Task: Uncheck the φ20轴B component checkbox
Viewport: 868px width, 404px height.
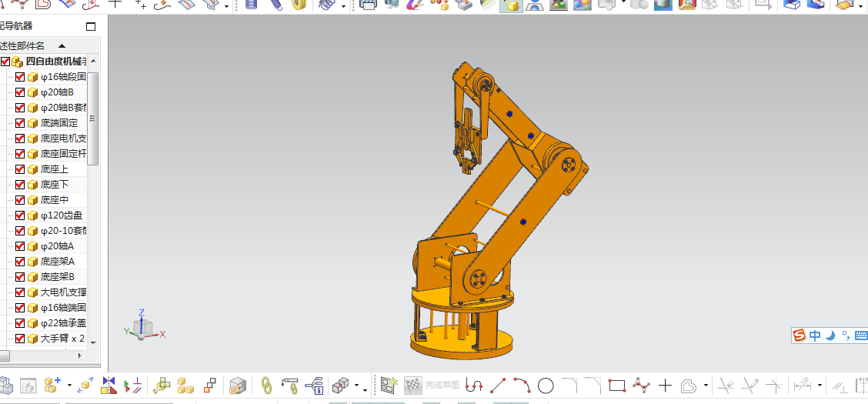Action: pyautogui.click(x=20, y=92)
